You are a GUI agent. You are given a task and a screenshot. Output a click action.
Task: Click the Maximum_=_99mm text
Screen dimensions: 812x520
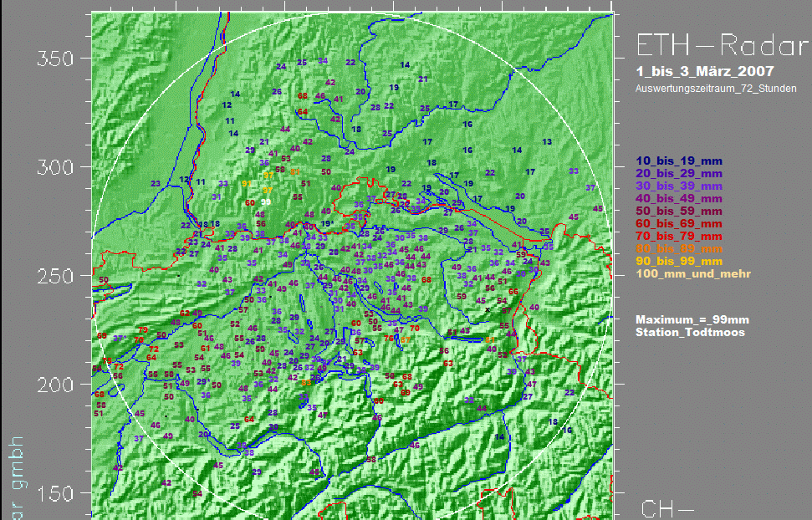692,320
